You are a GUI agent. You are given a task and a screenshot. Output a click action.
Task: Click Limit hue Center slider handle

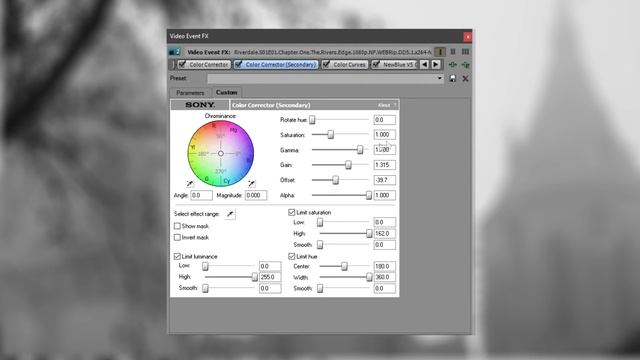344,266
